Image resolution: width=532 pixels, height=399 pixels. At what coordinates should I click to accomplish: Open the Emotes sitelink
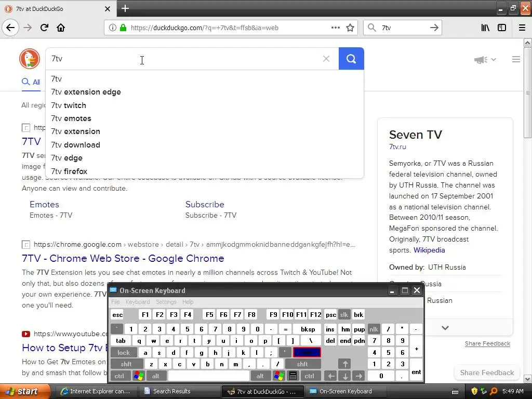pyautogui.click(x=44, y=204)
